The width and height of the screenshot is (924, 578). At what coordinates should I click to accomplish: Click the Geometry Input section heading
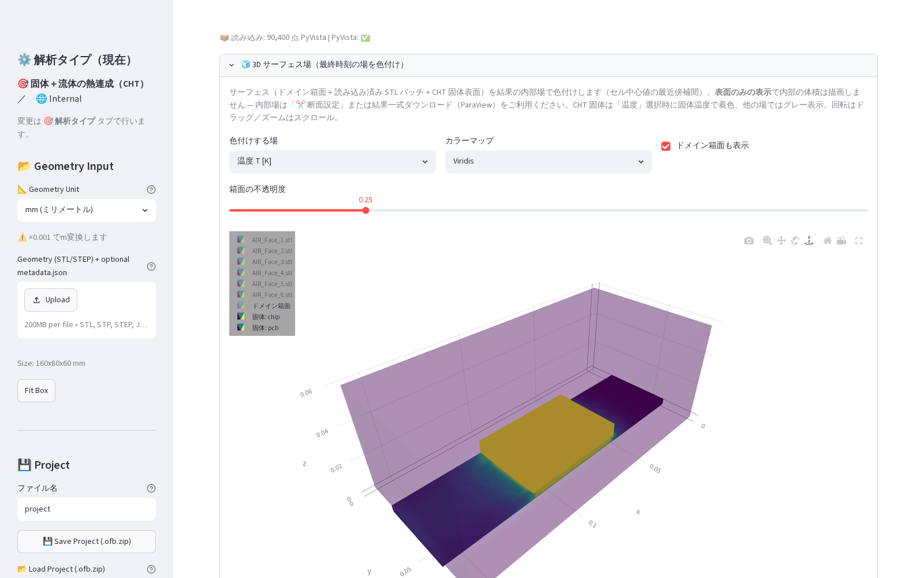pyautogui.click(x=65, y=166)
